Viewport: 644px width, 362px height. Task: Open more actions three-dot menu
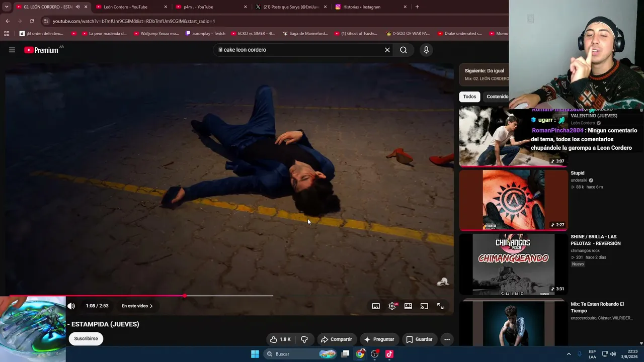447,339
